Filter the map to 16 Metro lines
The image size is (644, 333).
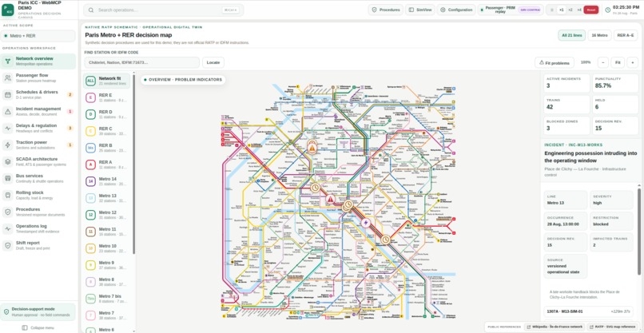[x=599, y=36]
